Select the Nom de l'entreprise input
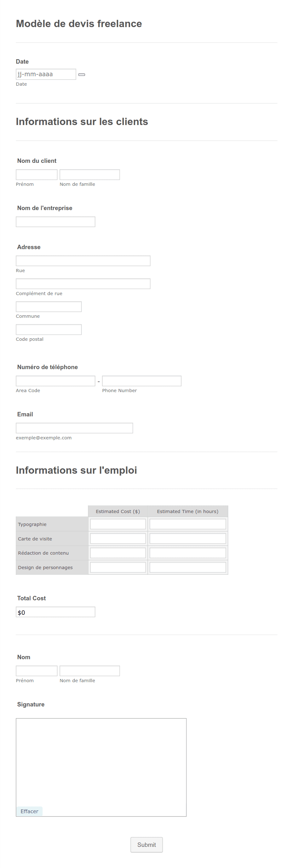 (x=55, y=222)
